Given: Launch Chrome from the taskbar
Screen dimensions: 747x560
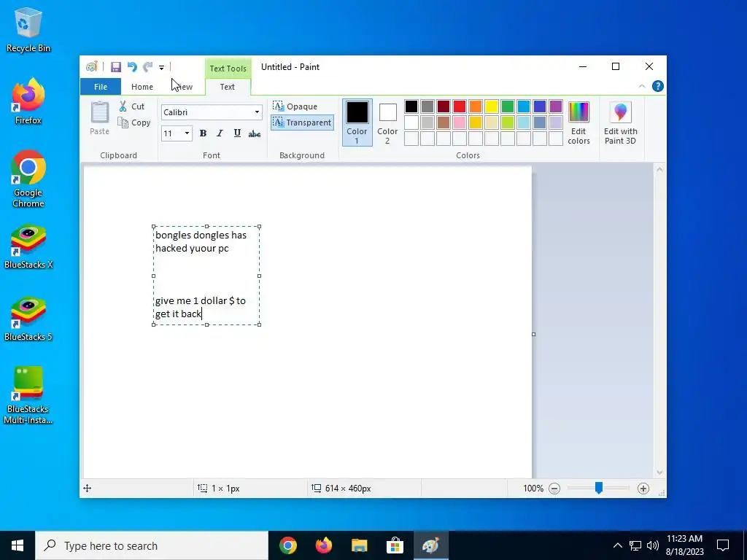Looking at the screenshot, I should pos(287,545).
